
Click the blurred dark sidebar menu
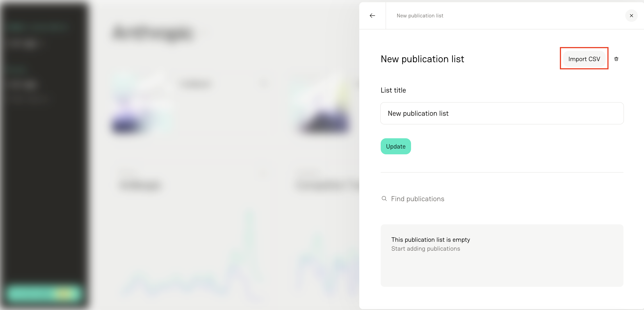44,150
